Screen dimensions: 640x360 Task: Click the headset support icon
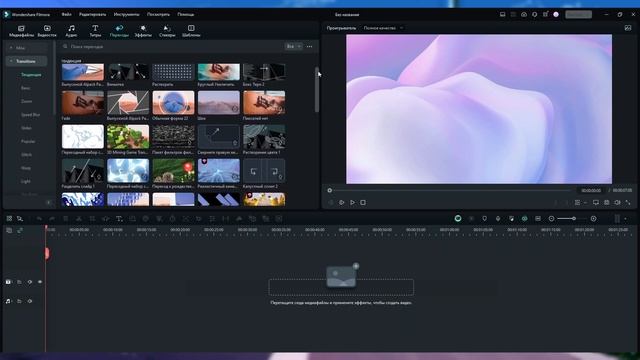tap(535, 14)
